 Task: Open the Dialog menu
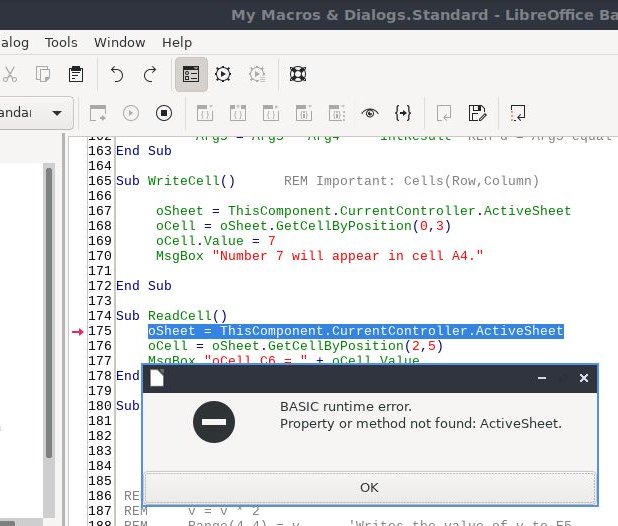(x=14, y=42)
